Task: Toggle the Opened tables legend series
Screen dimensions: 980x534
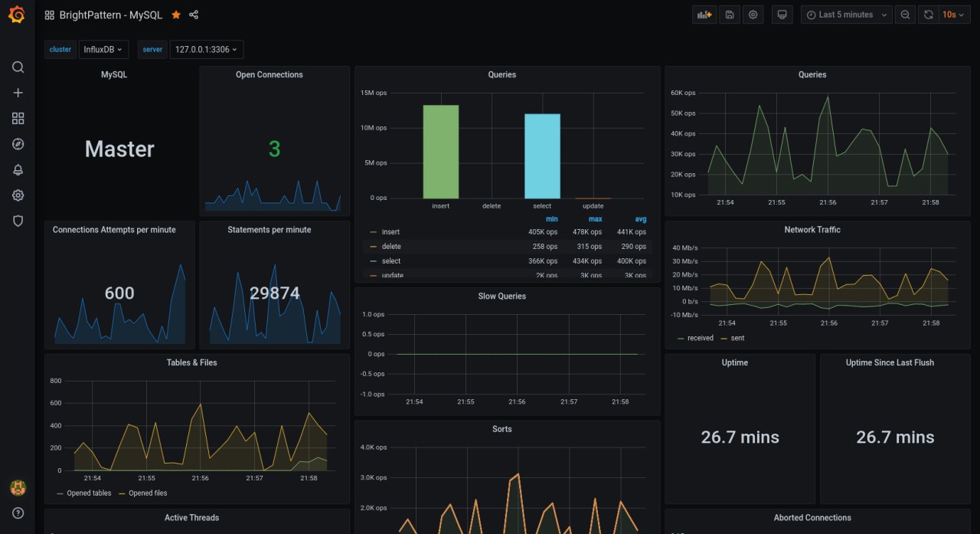Action: click(x=90, y=493)
